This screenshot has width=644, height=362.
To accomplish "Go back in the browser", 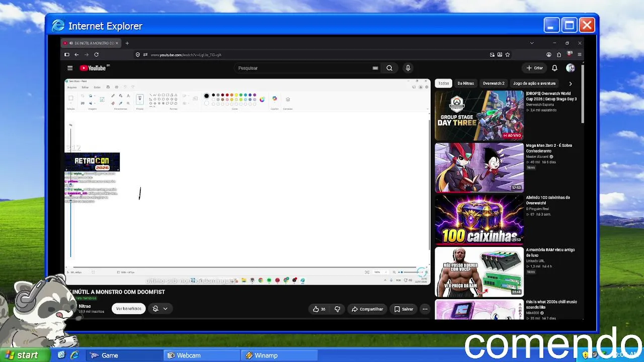I will (x=76, y=55).
